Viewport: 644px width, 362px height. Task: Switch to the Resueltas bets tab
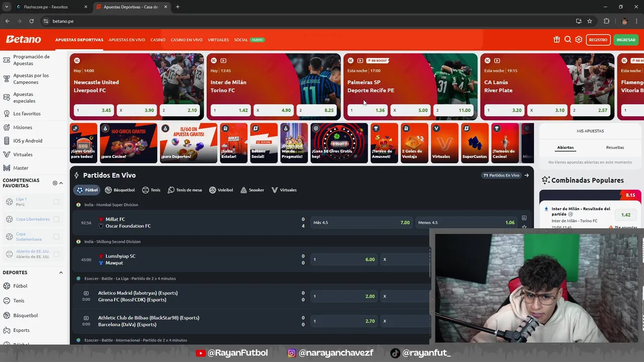click(615, 147)
